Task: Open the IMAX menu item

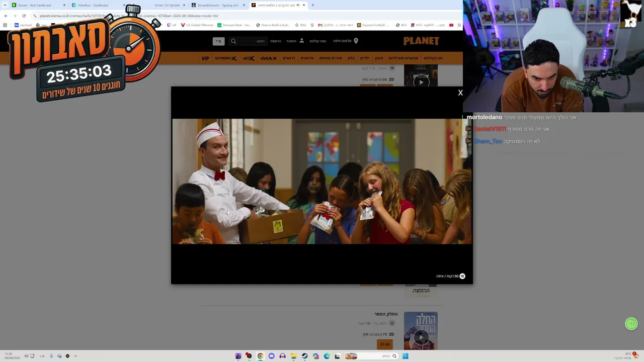Action: click(269, 58)
